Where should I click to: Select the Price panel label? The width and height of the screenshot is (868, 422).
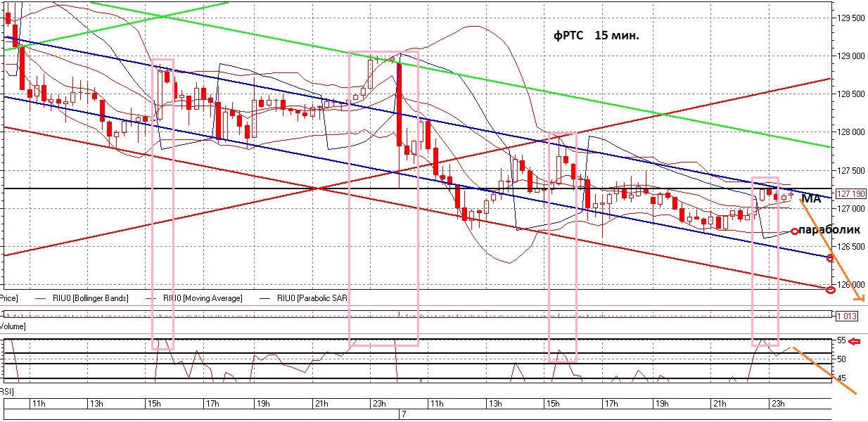[x=8, y=298]
